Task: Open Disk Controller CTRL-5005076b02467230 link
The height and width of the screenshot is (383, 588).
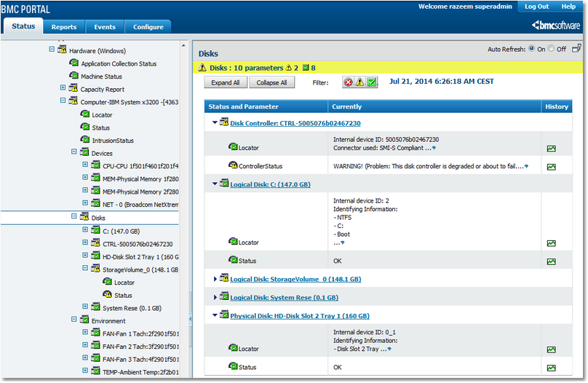Action: [295, 123]
